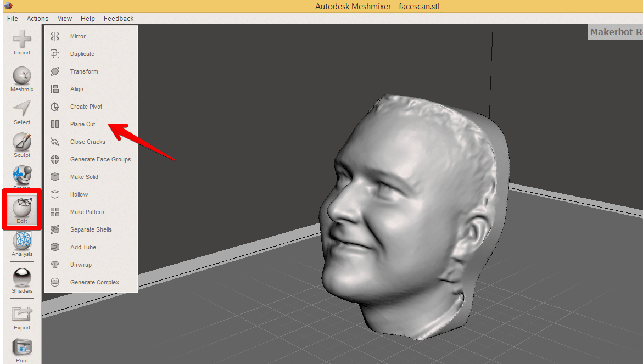Click the Make Pattern icon
This screenshot has width=643, height=364.
coord(55,212)
